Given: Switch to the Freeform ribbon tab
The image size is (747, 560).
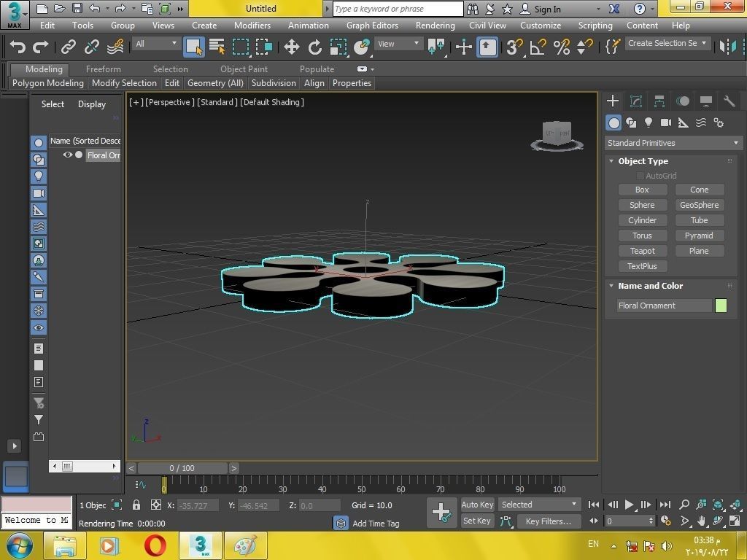Looking at the screenshot, I should 104,69.
